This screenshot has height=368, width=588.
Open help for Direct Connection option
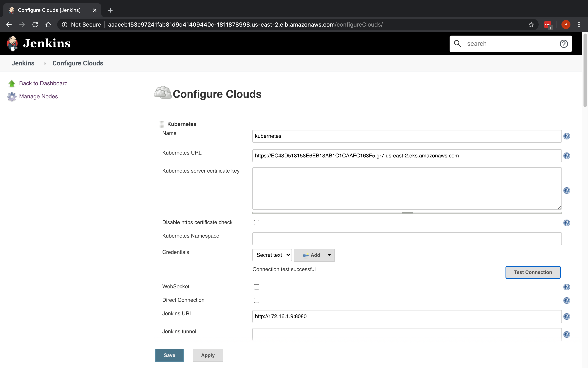click(x=567, y=300)
